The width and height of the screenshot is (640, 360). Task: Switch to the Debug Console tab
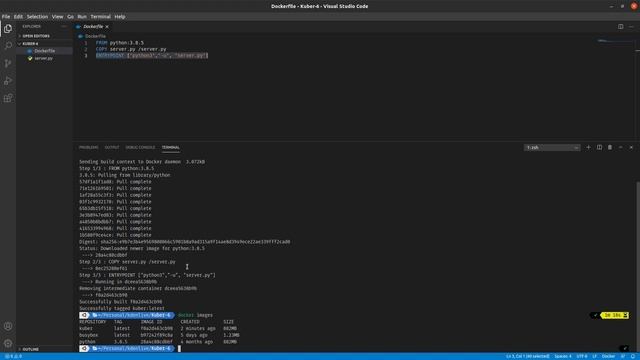pyautogui.click(x=140, y=147)
